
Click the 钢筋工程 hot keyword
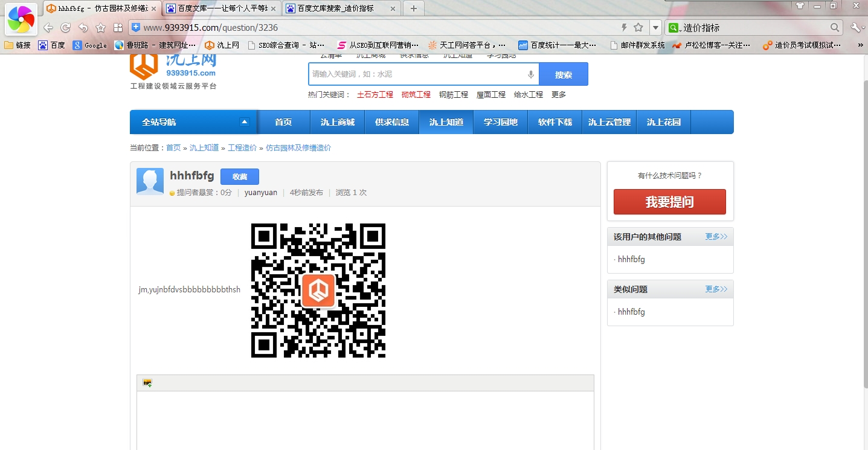click(454, 95)
